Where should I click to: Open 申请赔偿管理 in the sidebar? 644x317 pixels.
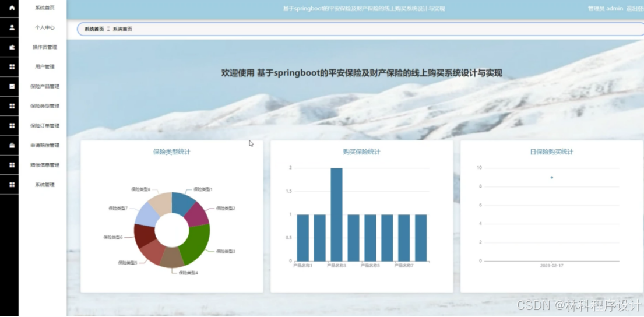[x=44, y=145]
